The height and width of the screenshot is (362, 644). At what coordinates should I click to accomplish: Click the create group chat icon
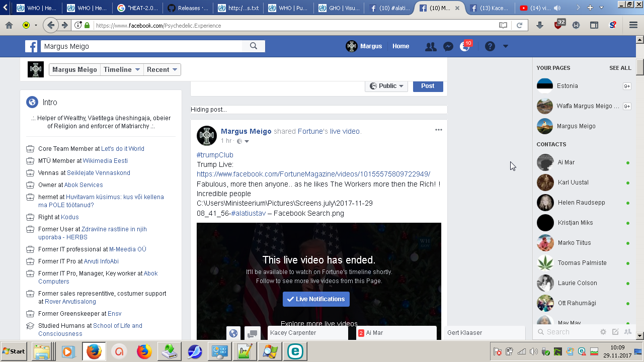coord(627,332)
